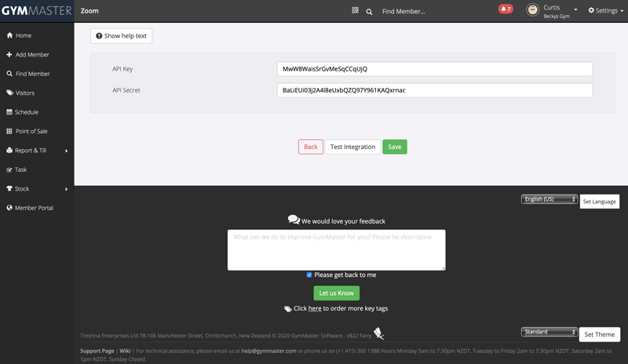
Task: Click Curtis's user avatar
Action: pyautogui.click(x=533, y=11)
